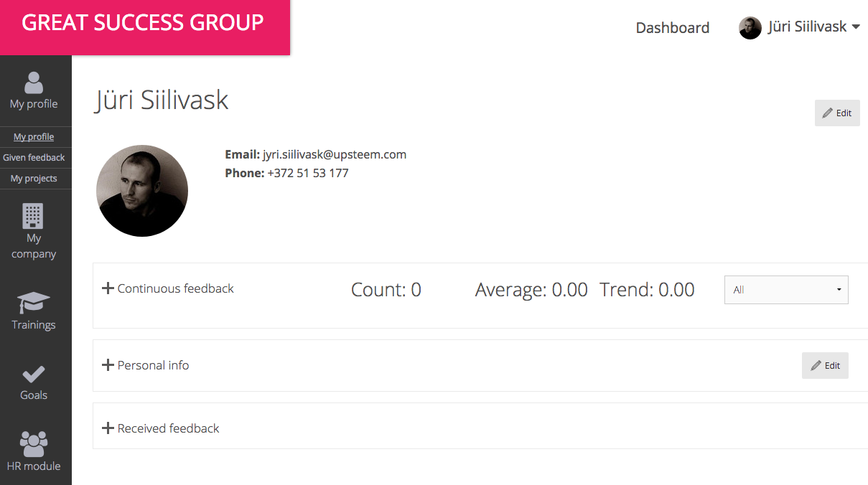The image size is (868, 485).
Task: Click the user avatar in top bar
Action: click(x=750, y=28)
